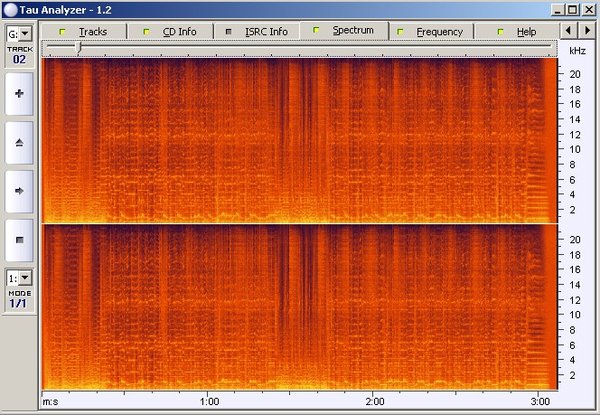Switch to the Tracks tab
This screenshot has width=600, height=415.
pyautogui.click(x=84, y=31)
